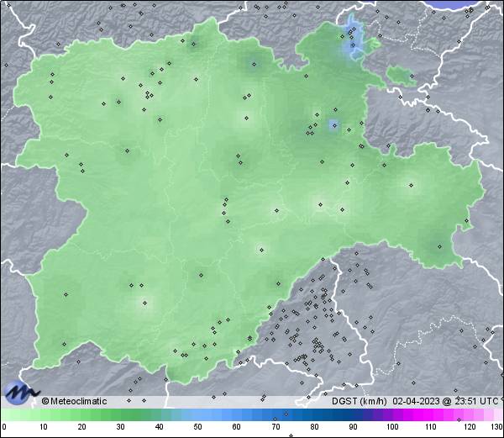The image size is (504, 438).
Task: Click scale value 40
Action: 159,427
